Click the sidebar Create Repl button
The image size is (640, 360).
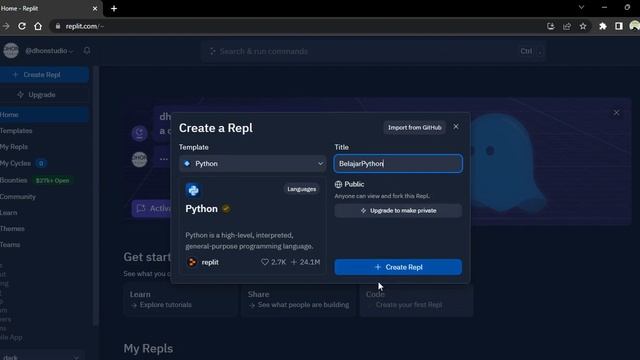point(44,75)
